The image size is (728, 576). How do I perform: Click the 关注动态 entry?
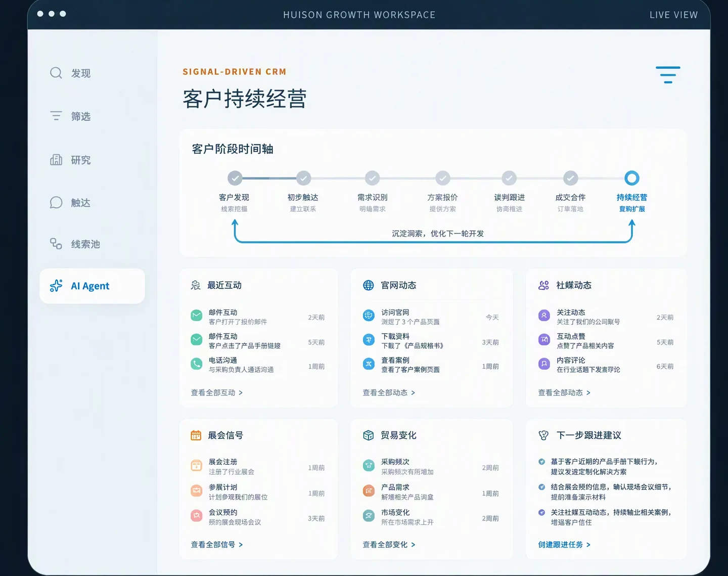click(606, 317)
